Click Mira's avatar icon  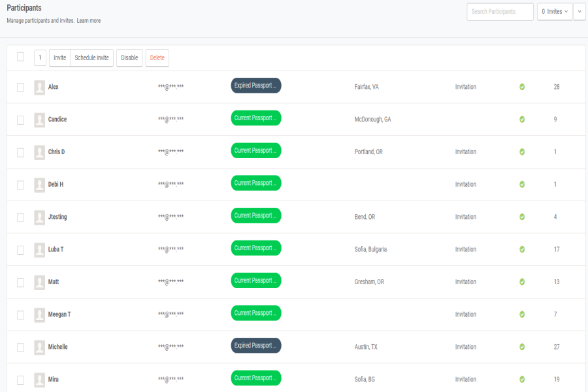pos(39,380)
